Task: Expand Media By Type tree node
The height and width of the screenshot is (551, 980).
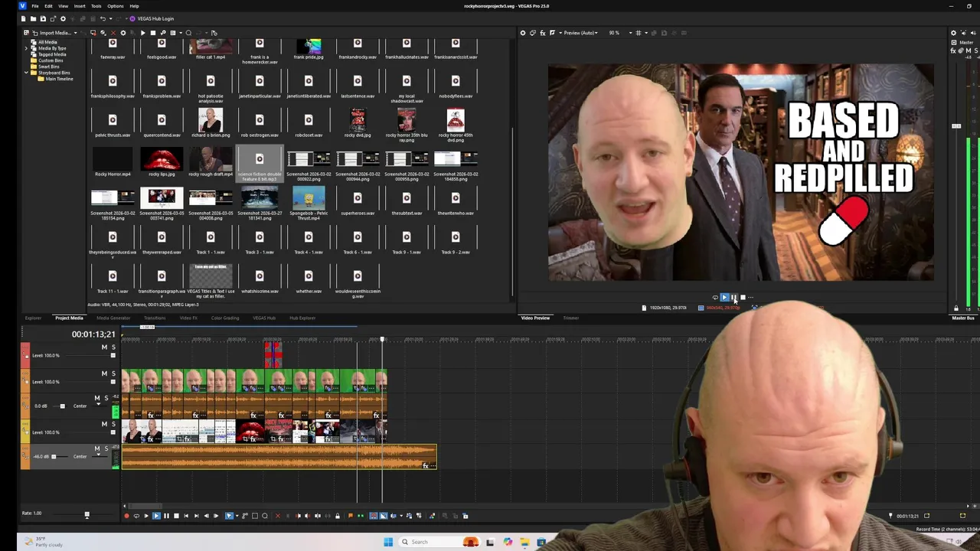Action: (x=26, y=48)
